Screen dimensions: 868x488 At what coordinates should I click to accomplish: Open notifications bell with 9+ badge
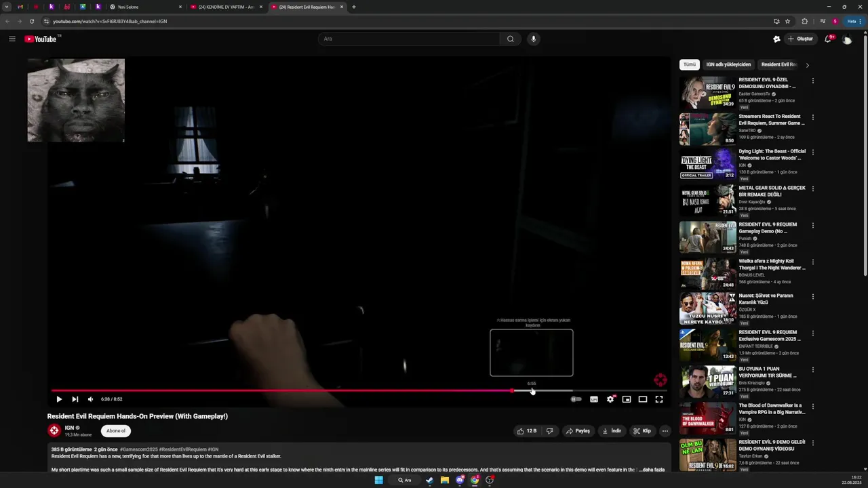tap(828, 39)
